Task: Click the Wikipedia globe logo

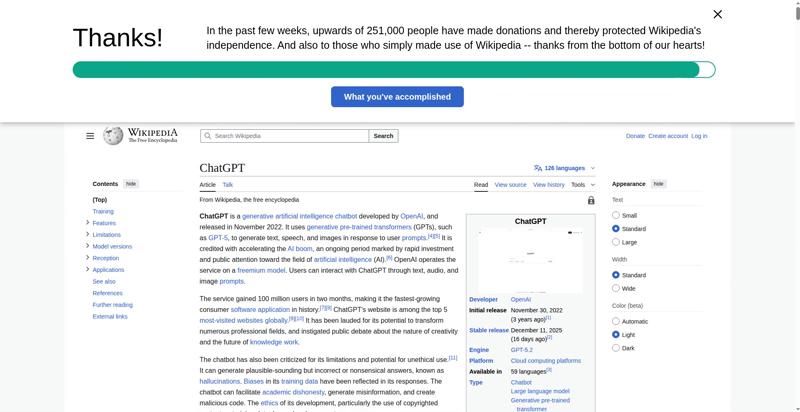Action: click(113, 135)
